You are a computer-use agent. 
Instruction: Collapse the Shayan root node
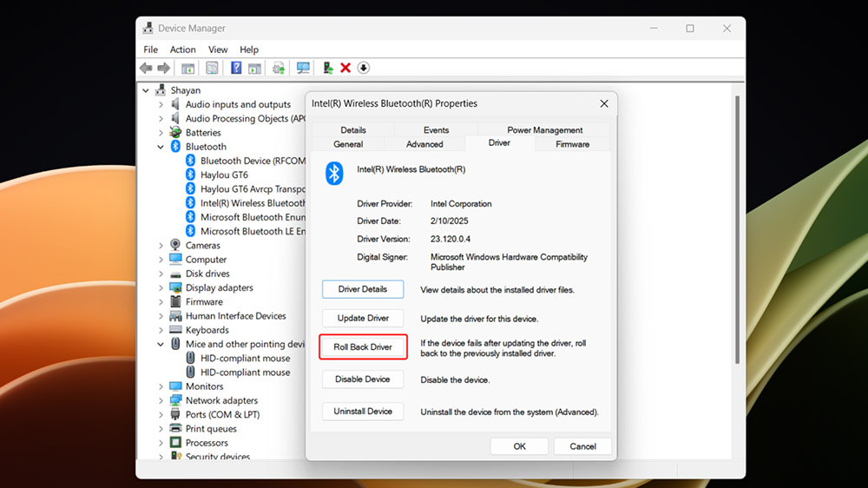coord(146,90)
